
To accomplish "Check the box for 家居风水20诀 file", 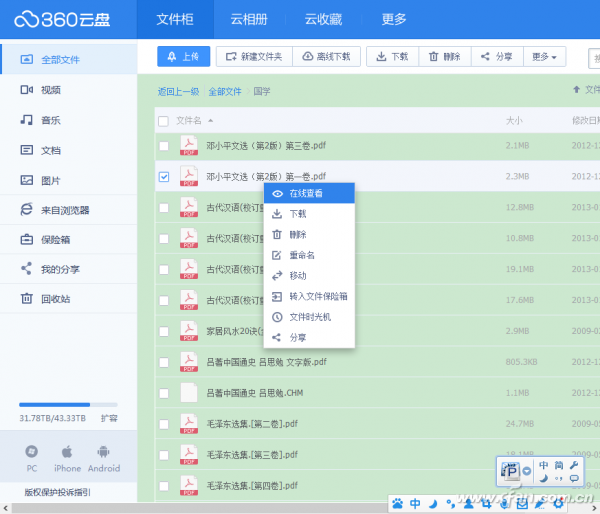I will pos(164,331).
